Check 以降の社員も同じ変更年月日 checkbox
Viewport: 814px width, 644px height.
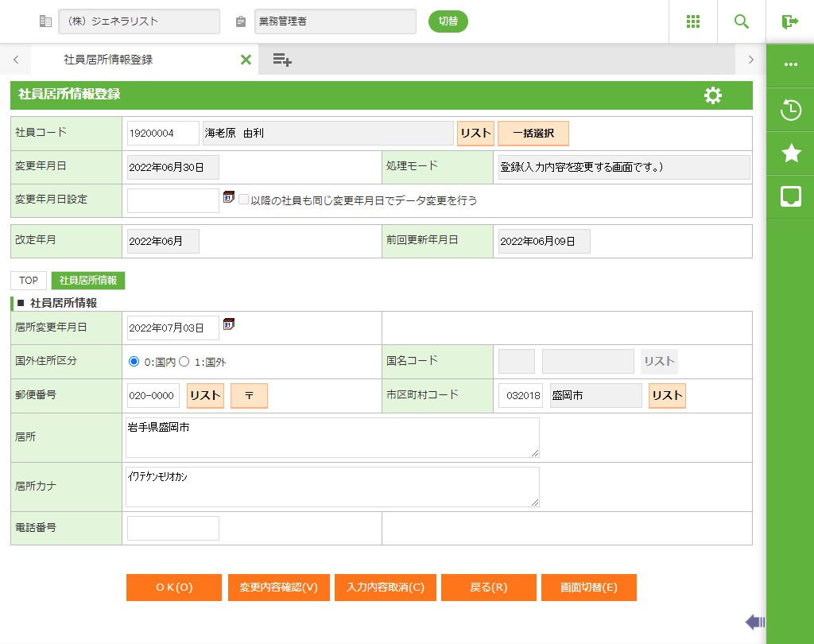pyautogui.click(x=244, y=200)
